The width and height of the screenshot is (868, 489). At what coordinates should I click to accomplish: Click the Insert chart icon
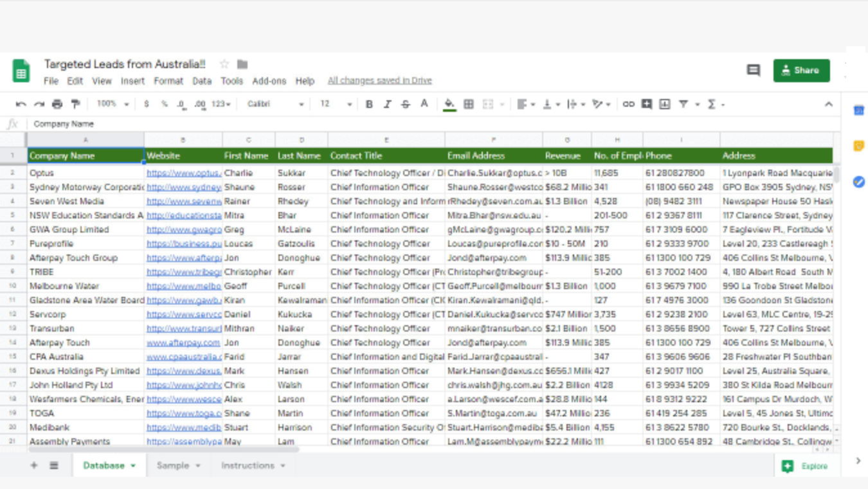click(665, 104)
